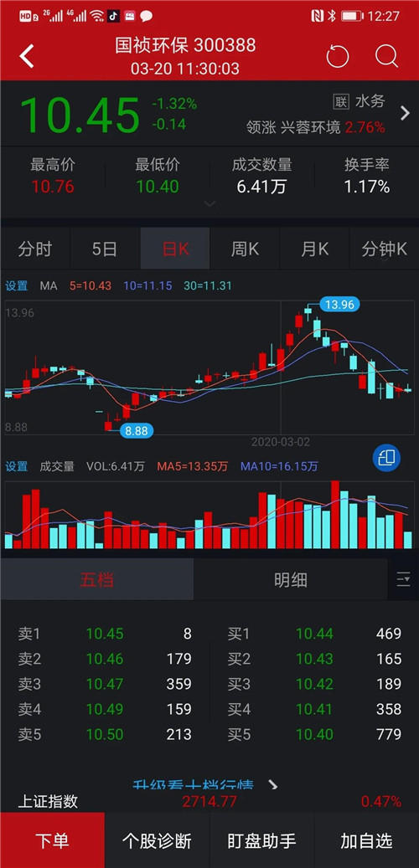
Task: Refresh the stock quote data
Action: tap(337, 56)
